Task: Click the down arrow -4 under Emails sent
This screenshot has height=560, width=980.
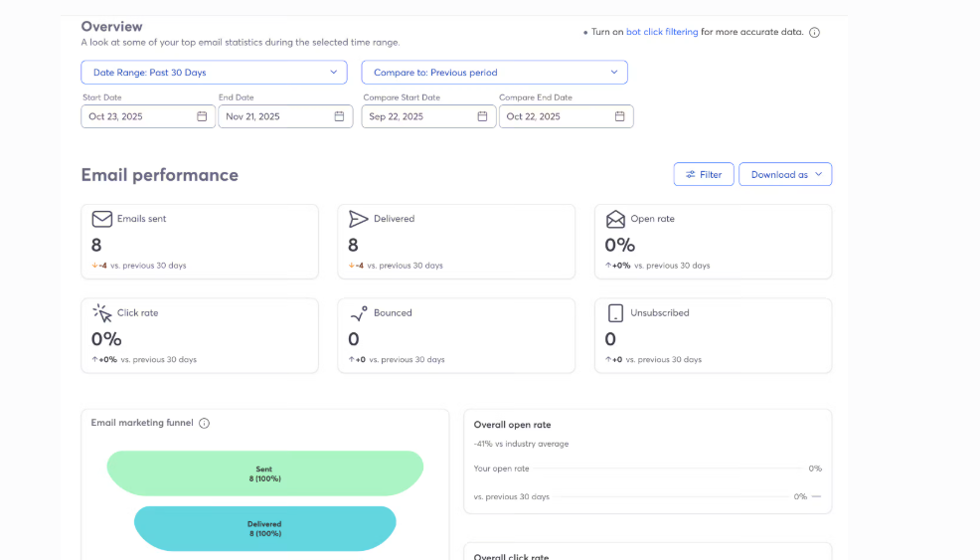Action: click(x=99, y=266)
